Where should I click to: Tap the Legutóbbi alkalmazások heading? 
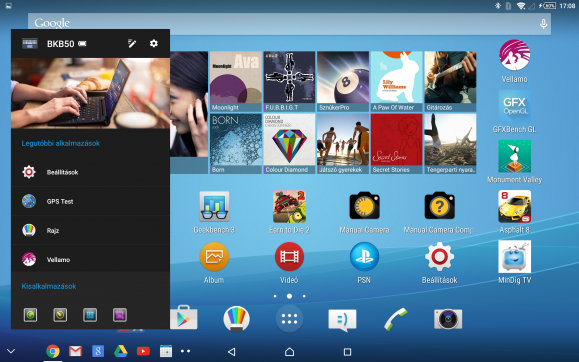point(61,143)
